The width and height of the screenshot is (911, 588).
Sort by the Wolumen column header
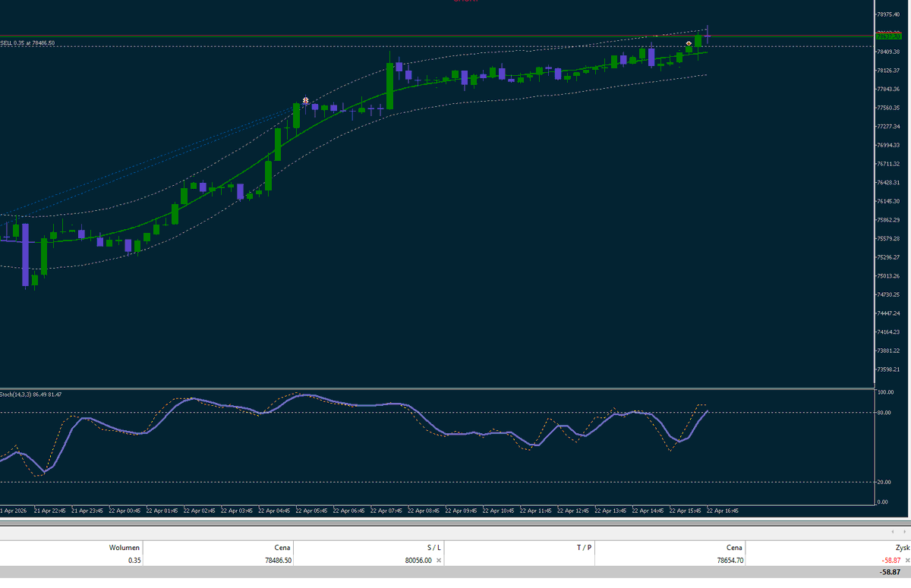[x=125, y=547]
